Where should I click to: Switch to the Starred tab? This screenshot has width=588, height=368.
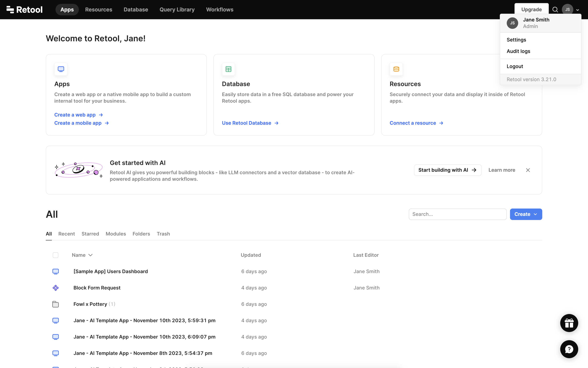(90, 234)
